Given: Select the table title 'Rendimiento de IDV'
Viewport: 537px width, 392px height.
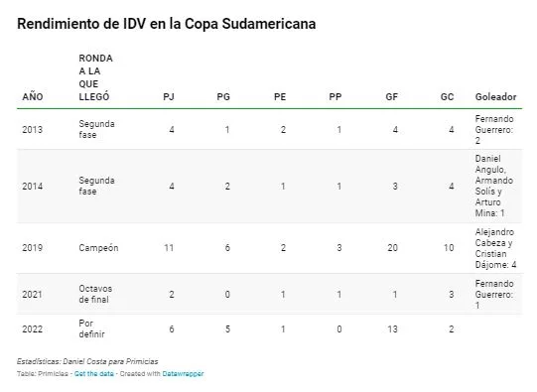Looking at the screenshot, I should click(x=167, y=24).
